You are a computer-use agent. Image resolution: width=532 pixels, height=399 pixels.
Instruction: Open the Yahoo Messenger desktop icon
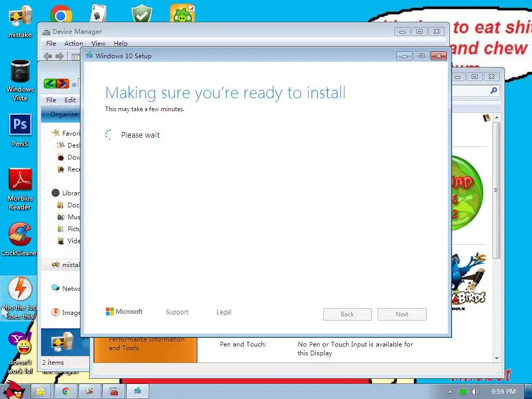[20, 353]
